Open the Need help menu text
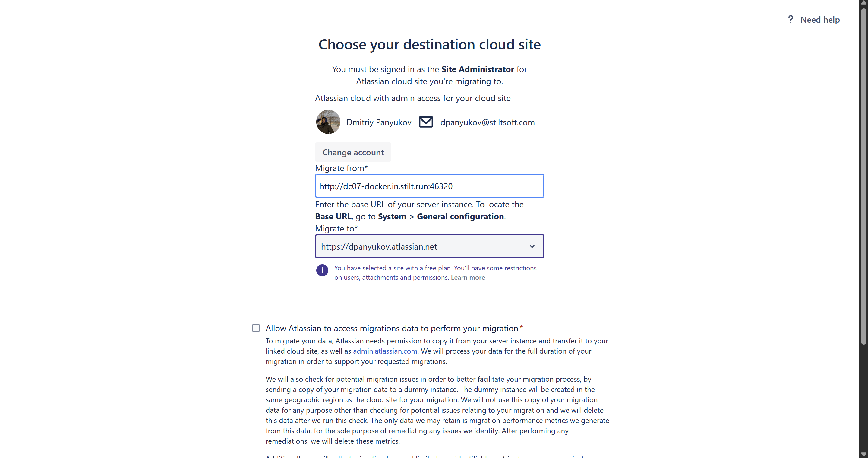 (820, 20)
